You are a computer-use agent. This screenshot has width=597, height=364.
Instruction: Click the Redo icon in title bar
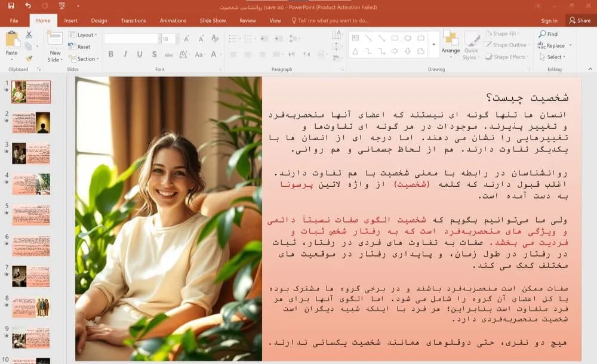[45, 6]
